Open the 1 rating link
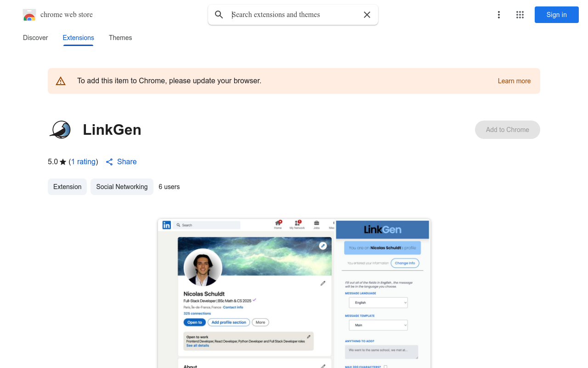This screenshot has width=588, height=368. click(x=84, y=161)
